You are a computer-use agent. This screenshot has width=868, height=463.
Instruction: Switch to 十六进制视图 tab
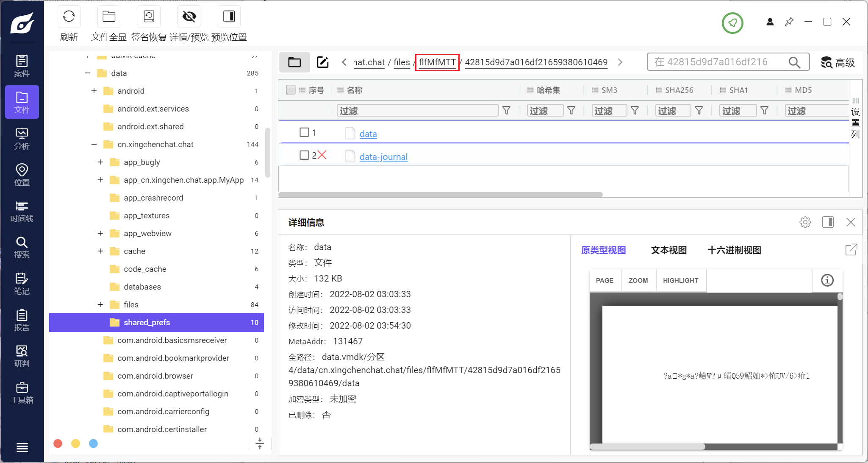click(734, 250)
